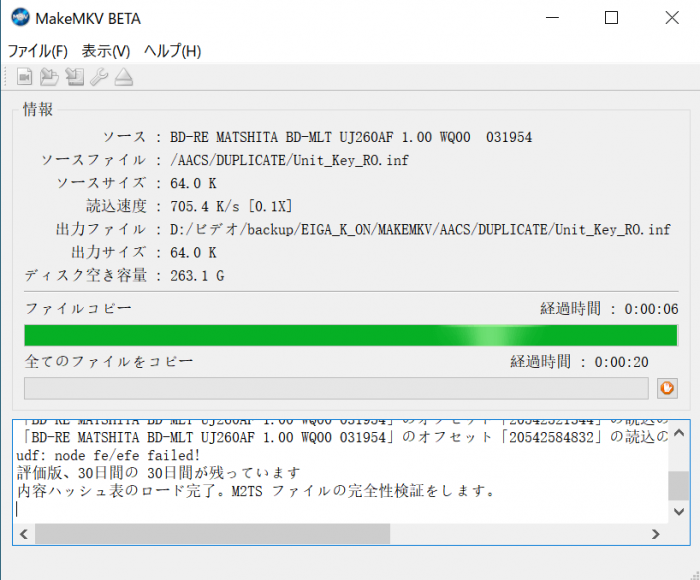Click the 全てのファイルをコピー progress bar
700x580 pixels.
pos(336,388)
